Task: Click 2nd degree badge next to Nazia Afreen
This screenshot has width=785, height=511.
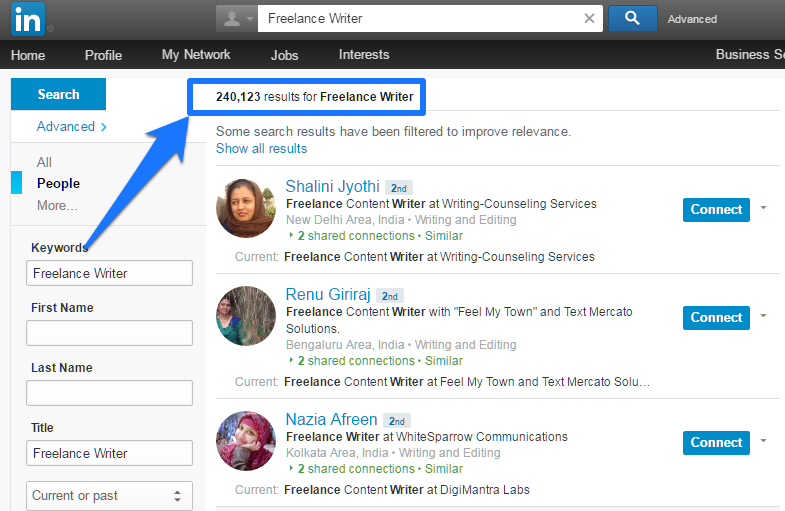Action: pos(397,421)
